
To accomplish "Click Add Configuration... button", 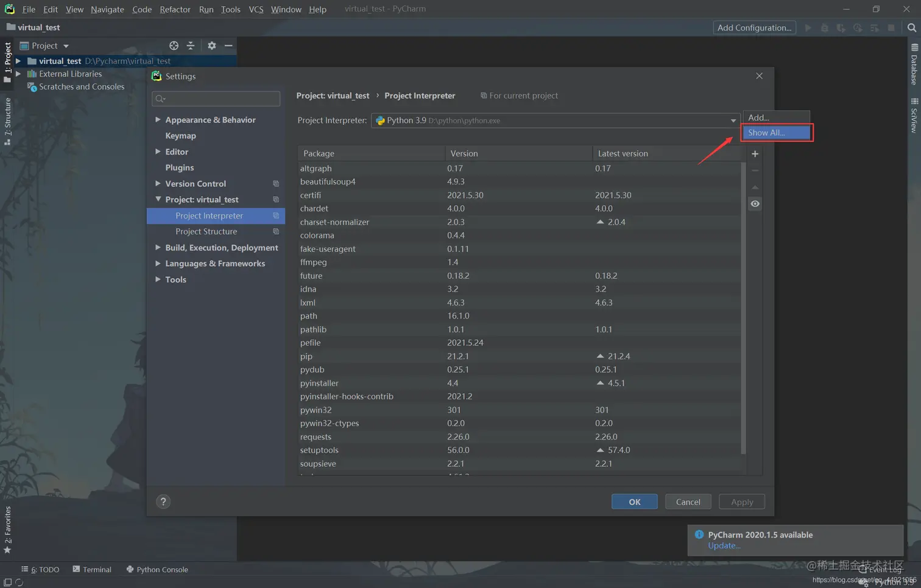I will coord(754,27).
